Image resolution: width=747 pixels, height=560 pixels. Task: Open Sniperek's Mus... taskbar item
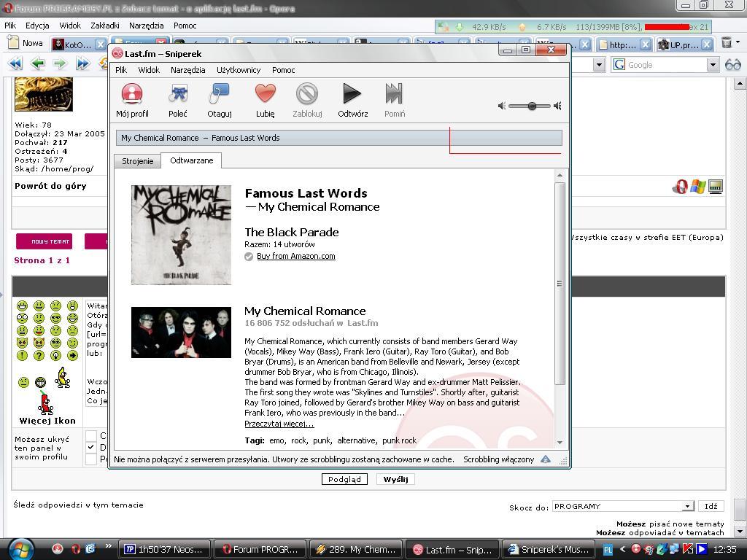[549, 550]
